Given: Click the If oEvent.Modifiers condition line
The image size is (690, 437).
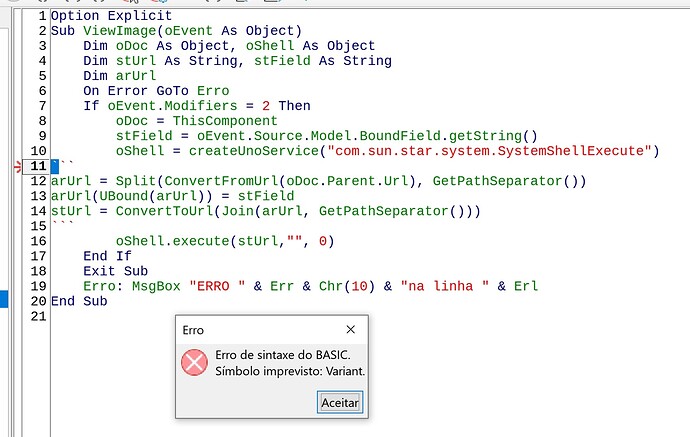Looking at the screenshot, I should coord(197,106).
